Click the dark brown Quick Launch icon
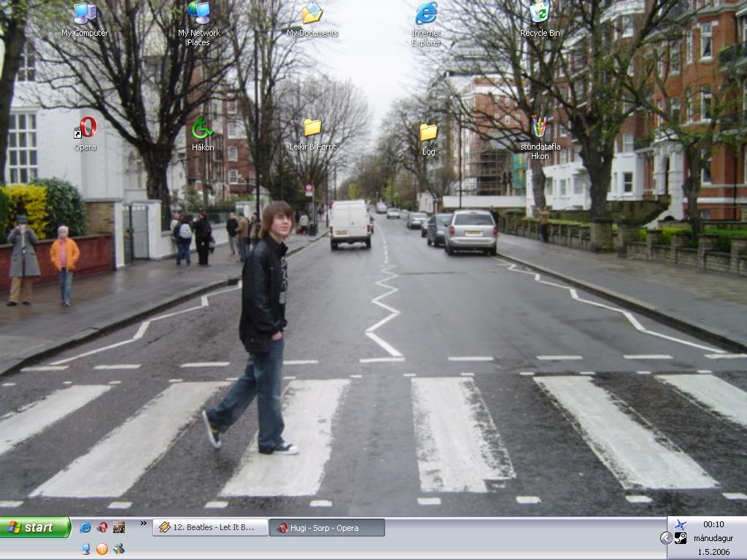The height and width of the screenshot is (560, 747). [x=119, y=527]
